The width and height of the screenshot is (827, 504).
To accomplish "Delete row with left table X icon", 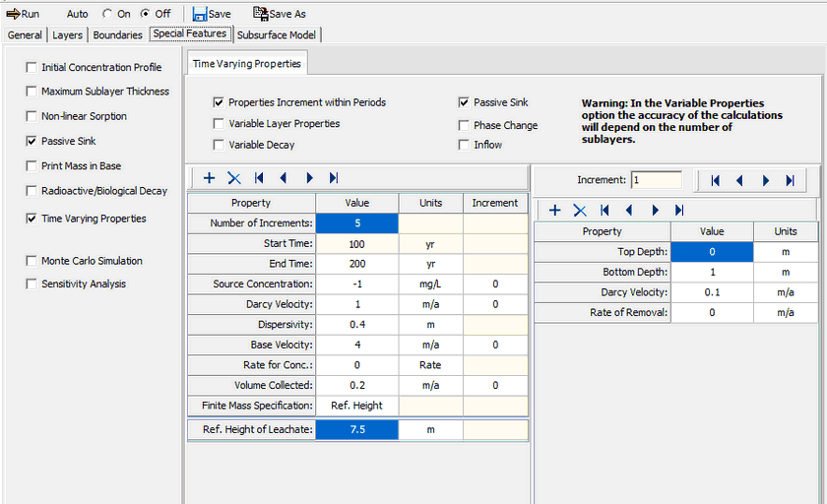I will coord(234,178).
